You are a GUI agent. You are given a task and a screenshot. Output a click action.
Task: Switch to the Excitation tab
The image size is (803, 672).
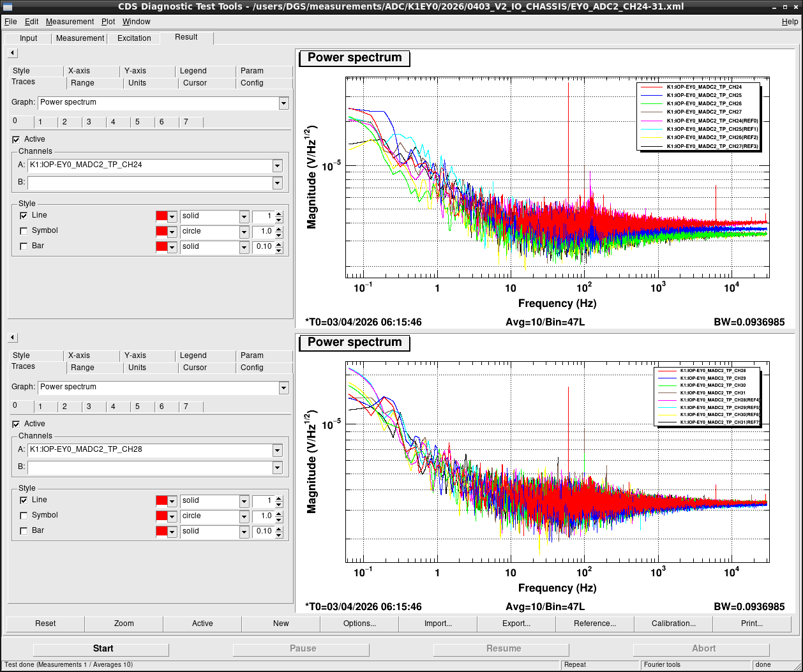click(x=134, y=38)
